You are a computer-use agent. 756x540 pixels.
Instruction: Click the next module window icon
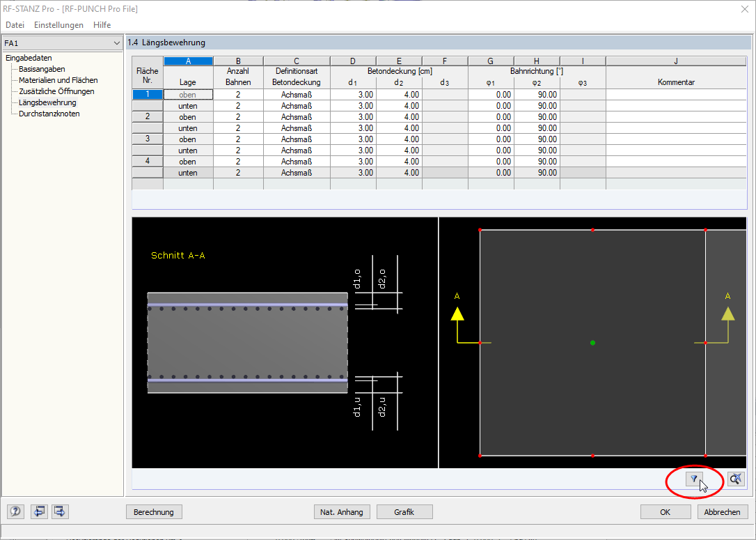coord(59,511)
